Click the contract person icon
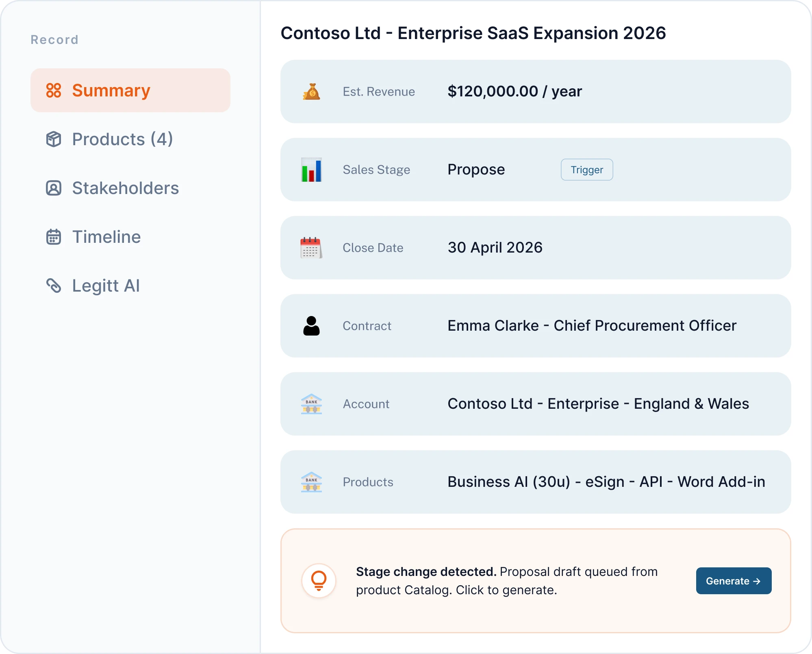 coord(311,326)
